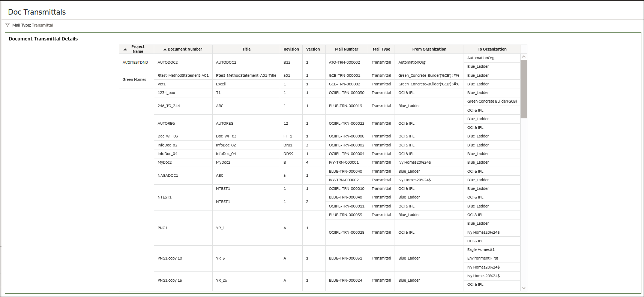Click the Mail Type: Transmittal filter text
This screenshot has width=644, height=297.
point(33,25)
